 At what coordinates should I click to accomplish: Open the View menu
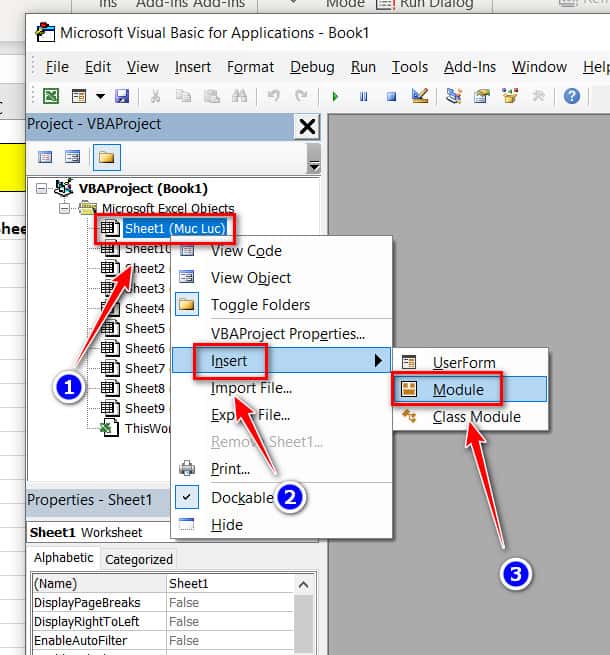pyautogui.click(x=143, y=67)
